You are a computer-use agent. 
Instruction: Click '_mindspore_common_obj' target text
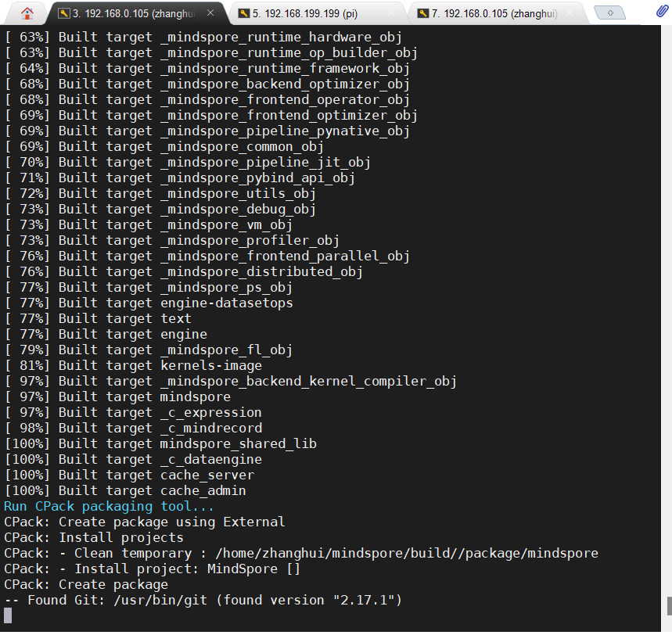pos(243,146)
